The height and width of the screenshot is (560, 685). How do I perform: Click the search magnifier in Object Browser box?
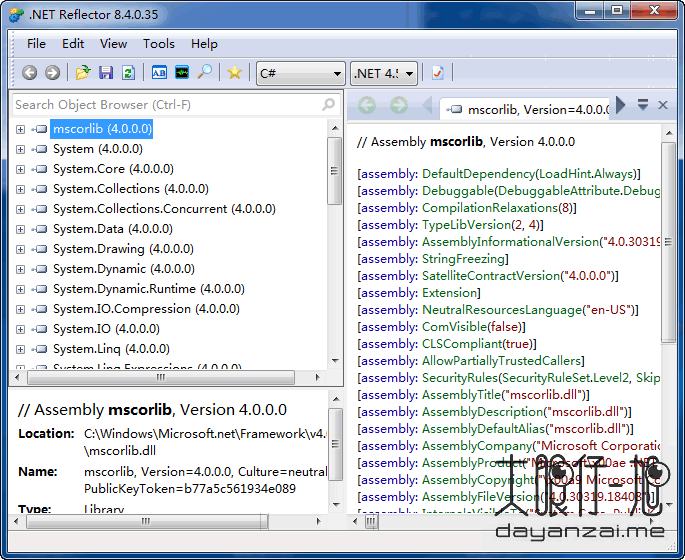(329, 104)
